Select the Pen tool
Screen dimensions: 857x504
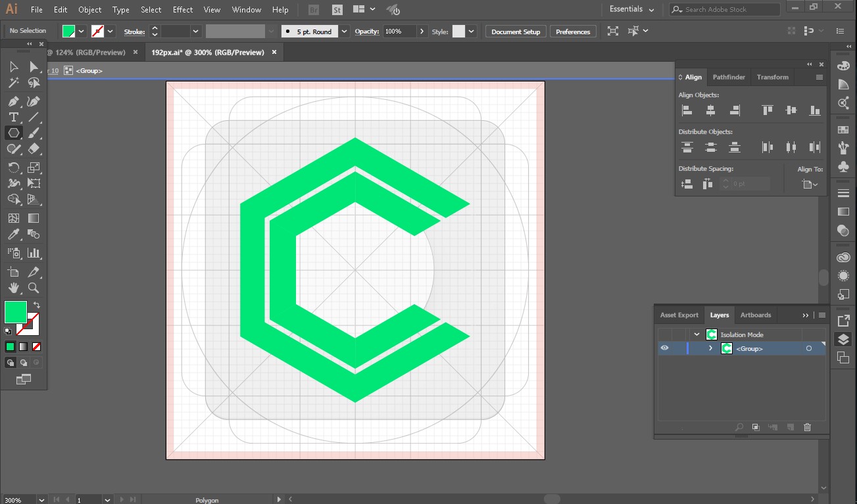[x=13, y=101]
